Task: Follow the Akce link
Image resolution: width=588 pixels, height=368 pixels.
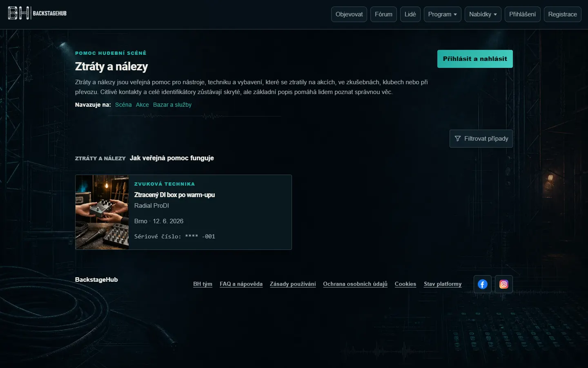Action: coord(143,105)
